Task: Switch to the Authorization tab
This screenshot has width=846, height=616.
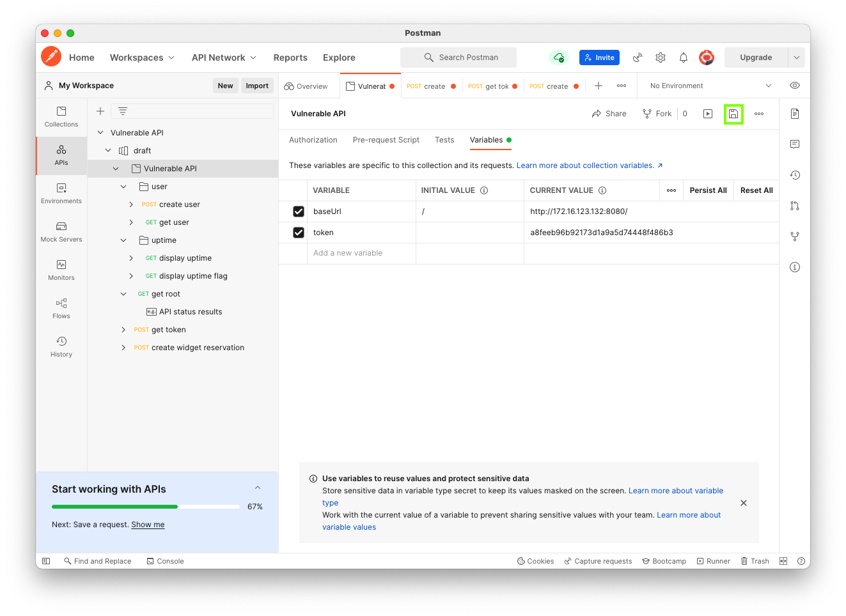Action: (313, 140)
